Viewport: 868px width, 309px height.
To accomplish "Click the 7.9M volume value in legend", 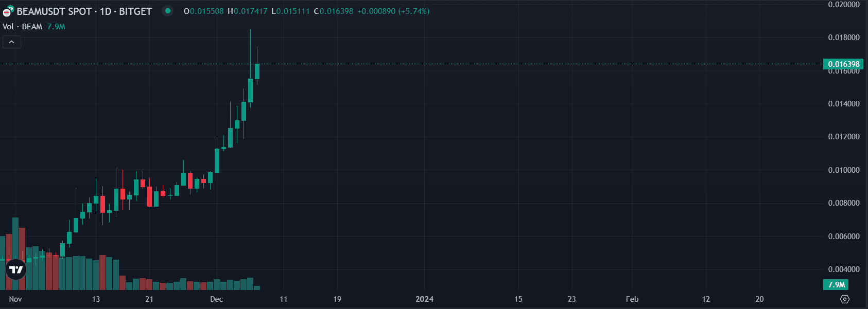I will coord(56,27).
